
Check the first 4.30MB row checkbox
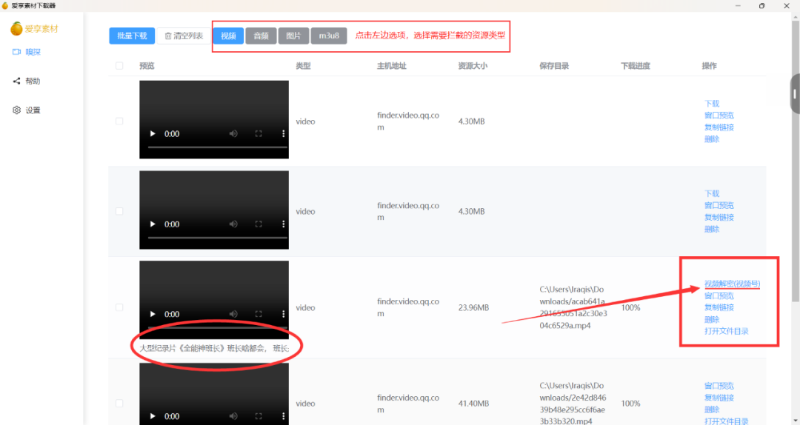pyautogui.click(x=119, y=121)
